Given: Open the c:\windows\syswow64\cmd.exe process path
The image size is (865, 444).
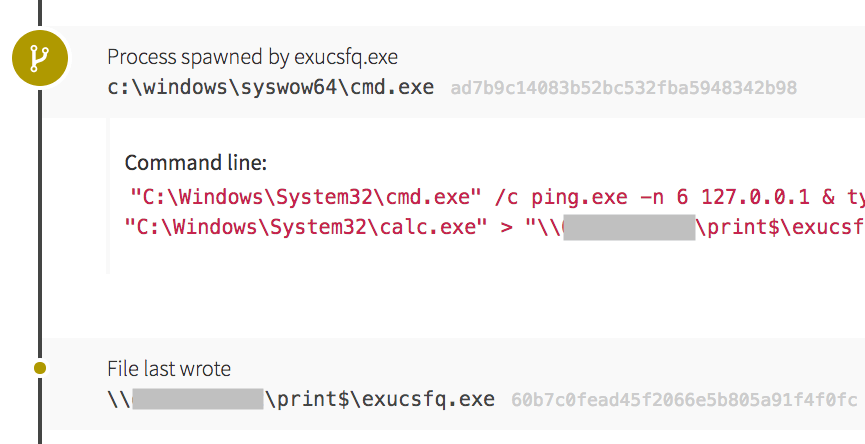Looking at the screenshot, I should [271, 87].
